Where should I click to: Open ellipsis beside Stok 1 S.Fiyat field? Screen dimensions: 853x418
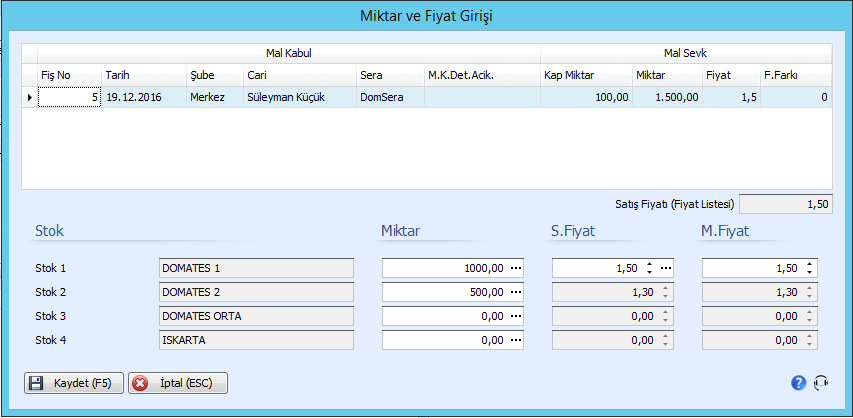click(x=666, y=268)
